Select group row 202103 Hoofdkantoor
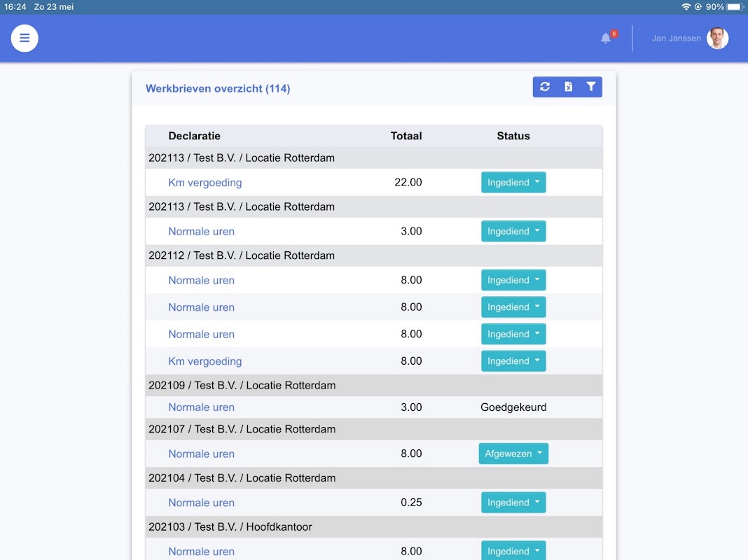This screenshot has height=560, width=748. (x=374, y=526)
